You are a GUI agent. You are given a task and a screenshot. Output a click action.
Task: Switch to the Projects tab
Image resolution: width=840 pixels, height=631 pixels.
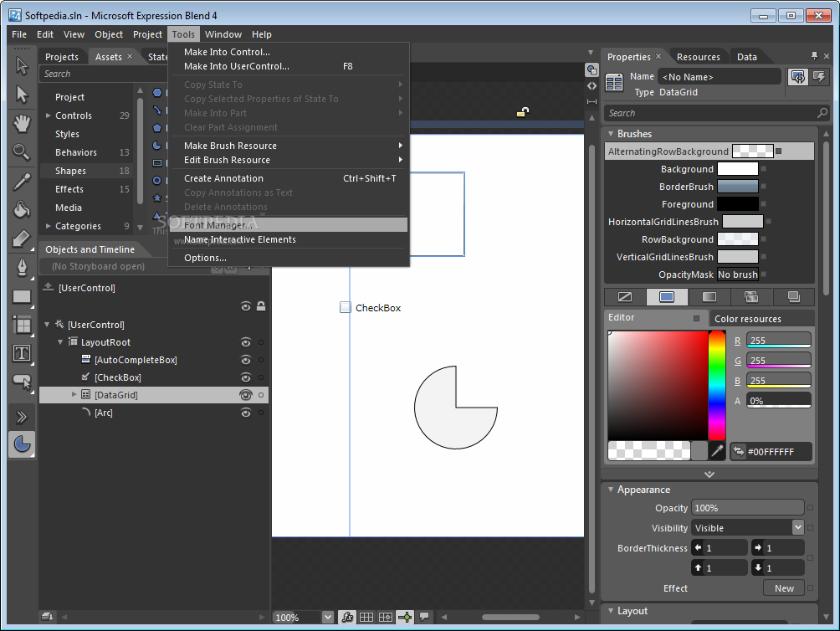pos(62,57)
